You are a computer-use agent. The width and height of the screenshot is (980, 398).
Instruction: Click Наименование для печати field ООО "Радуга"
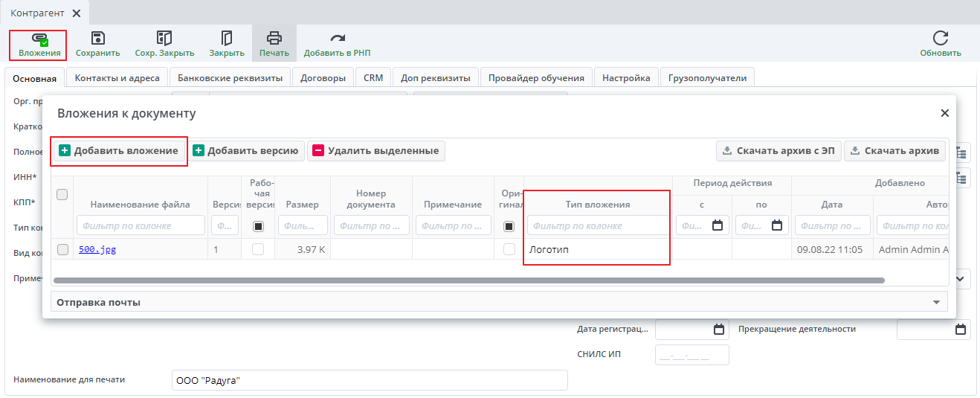pyautogui.click(x=370, y=380)
